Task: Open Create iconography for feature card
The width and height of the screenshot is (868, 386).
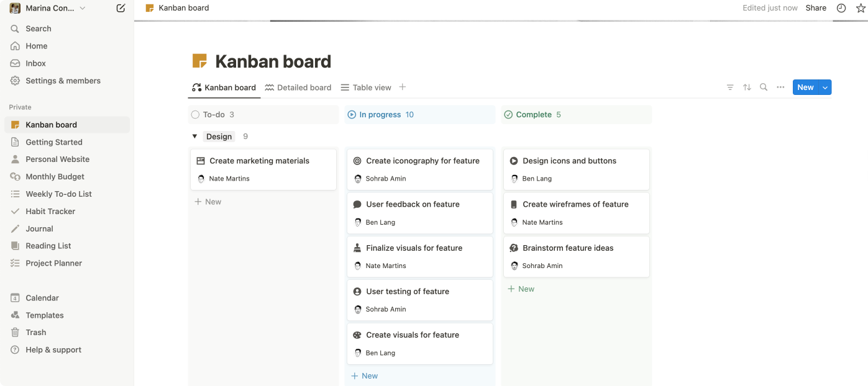Action: pos(420,169)
